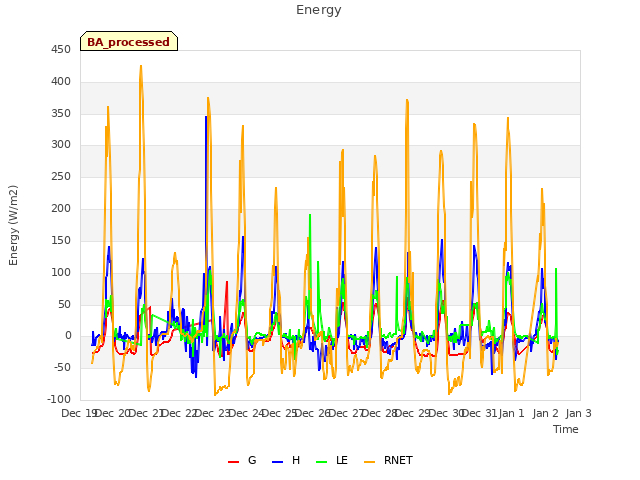Click the Jan 3 x-axis tick label
This screenshot has width=640, height=480.
578,413
